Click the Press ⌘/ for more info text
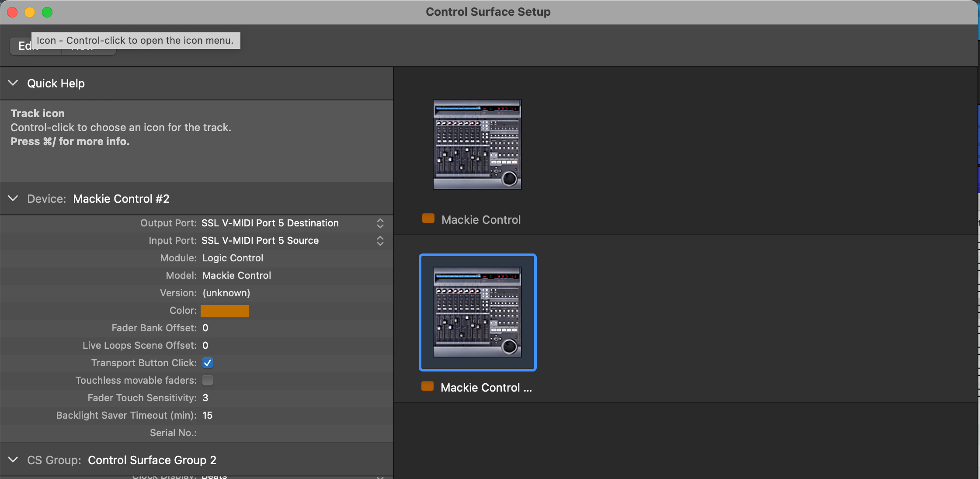Image resolution: width=980 pixels, height=479 pixels. [70, 141]
